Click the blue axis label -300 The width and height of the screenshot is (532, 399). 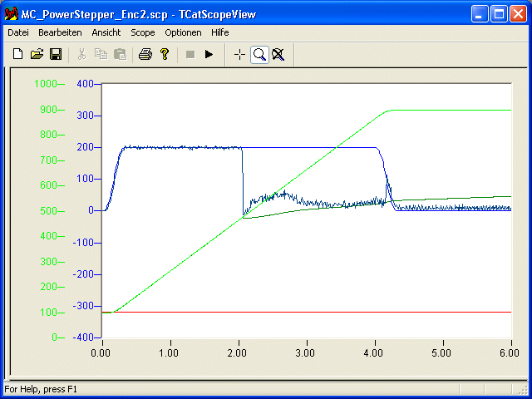[x=83, y=306]
